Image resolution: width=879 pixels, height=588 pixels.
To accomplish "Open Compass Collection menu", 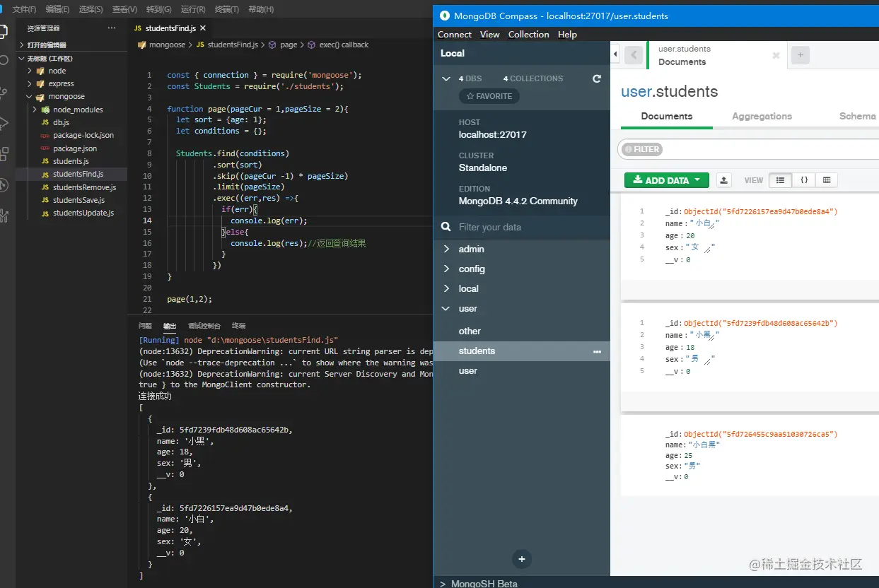I will coord(528,34).
